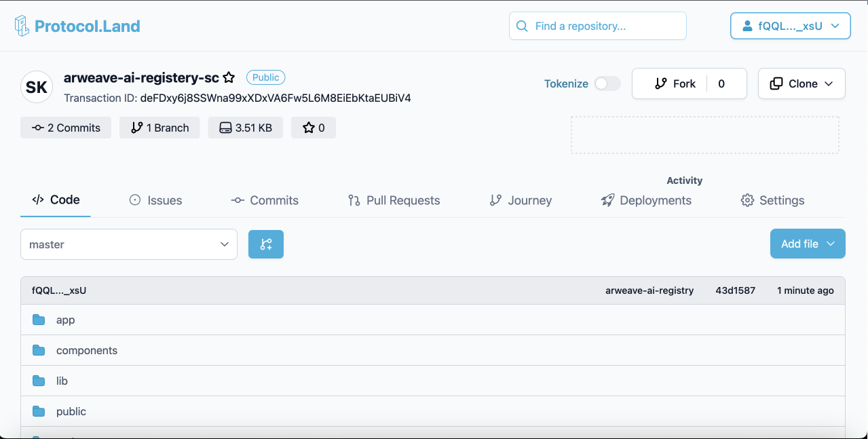868x439 pixels.
Task: Click the Protocol.Land title text
Action: [88, 26]
